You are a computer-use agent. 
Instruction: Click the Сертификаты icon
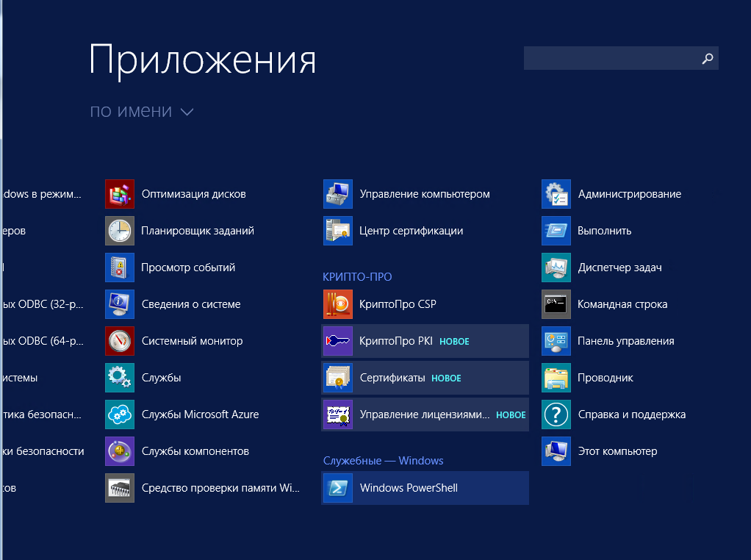(338, 378)
